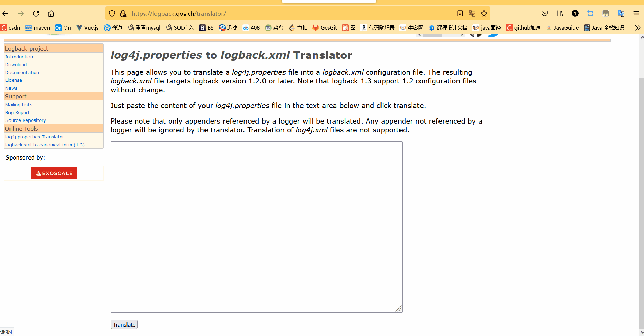This screenshot has width=644, height=336.
Task: Click the EXOSCALE sponsor logo
Action: coord(54,173)
